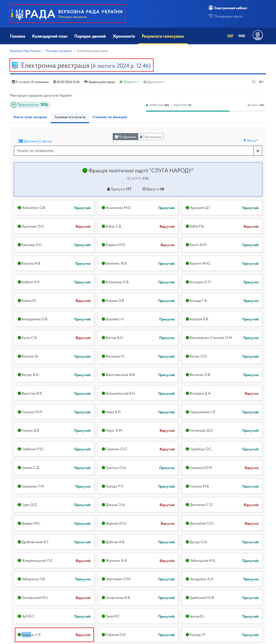This screenshot has height=644, width=276.
Task: Expand the Друкувати dropdown
Action: click(x=154, y=82)
